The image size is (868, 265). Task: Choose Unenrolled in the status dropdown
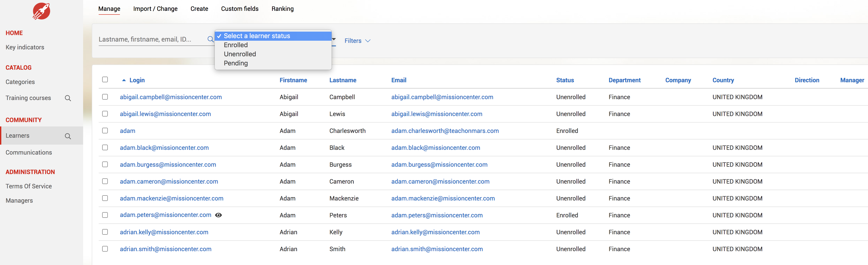pos(273,54)
